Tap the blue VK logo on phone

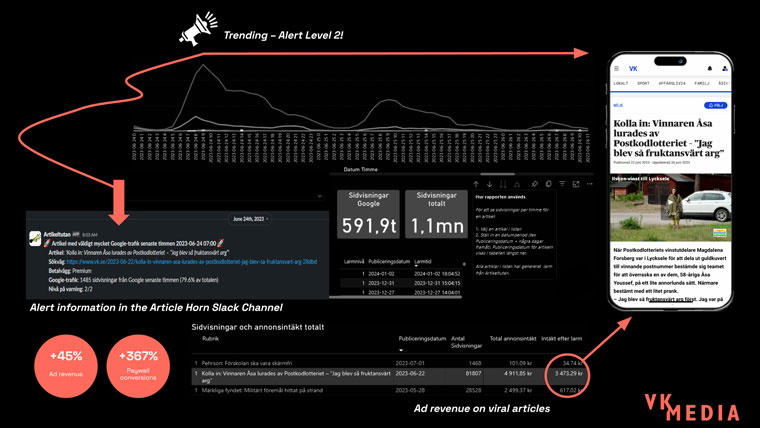point(633,69)
